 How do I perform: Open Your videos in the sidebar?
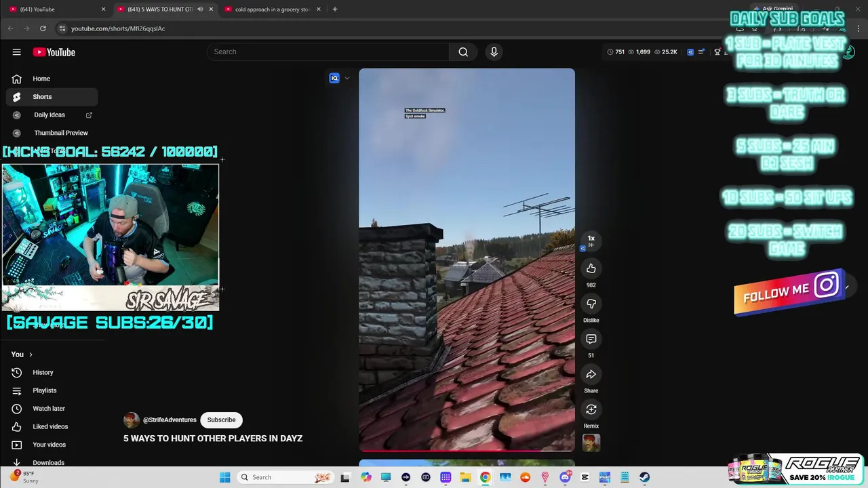[x=52, y=445]
